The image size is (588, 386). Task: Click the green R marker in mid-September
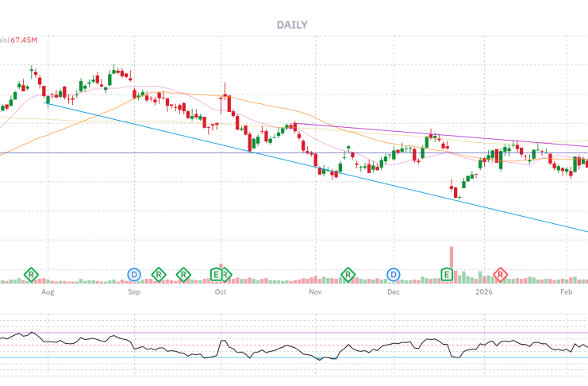(183, 275)
